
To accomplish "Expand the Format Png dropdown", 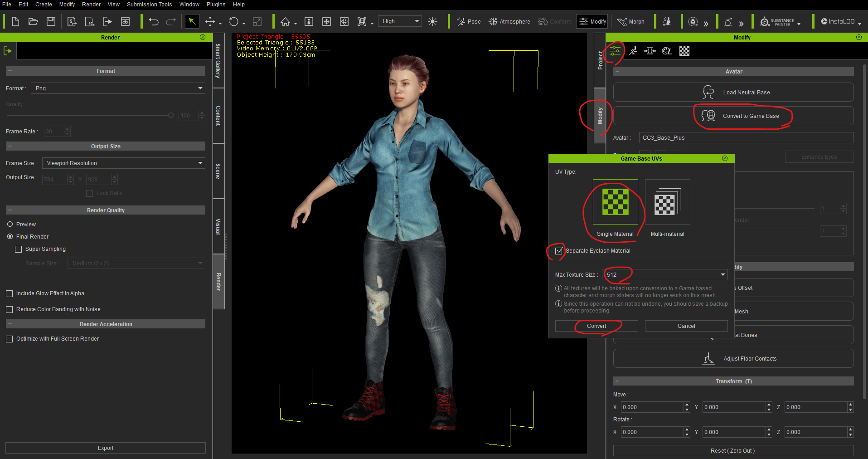I will [118, 88].
